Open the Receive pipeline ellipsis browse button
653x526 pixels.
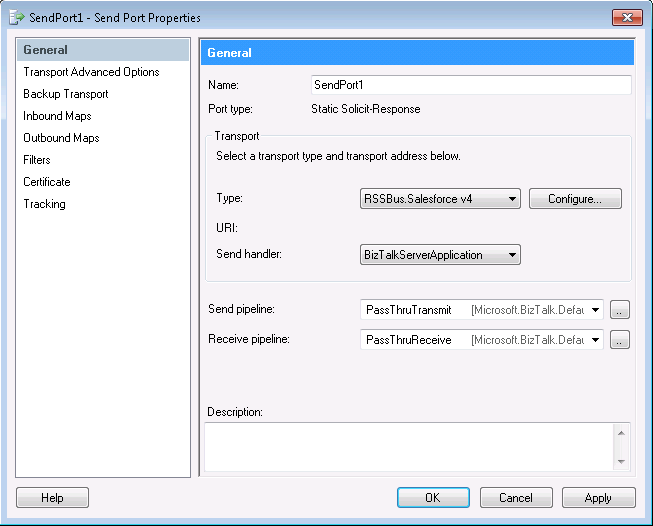coord(620,340)
